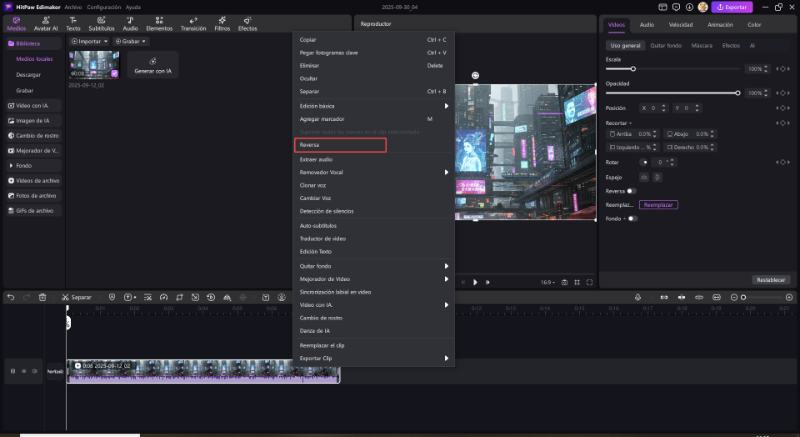Click the Efectos toolbar icon
Screen dimensions: 800x437
click(247, 23)
